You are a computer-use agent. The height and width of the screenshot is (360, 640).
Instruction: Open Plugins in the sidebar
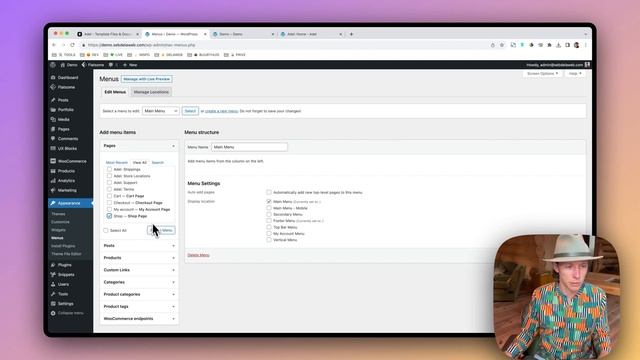click(x=64, y=265)
